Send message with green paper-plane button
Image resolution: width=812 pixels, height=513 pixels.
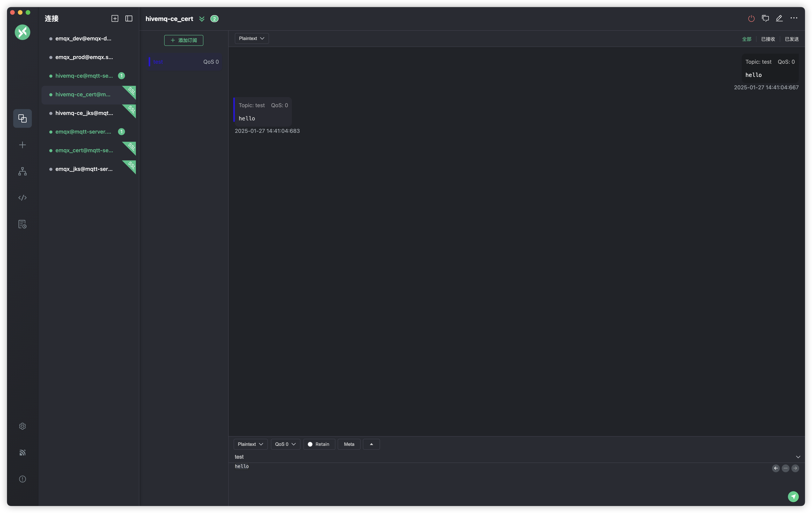click(x=793, y=496)
